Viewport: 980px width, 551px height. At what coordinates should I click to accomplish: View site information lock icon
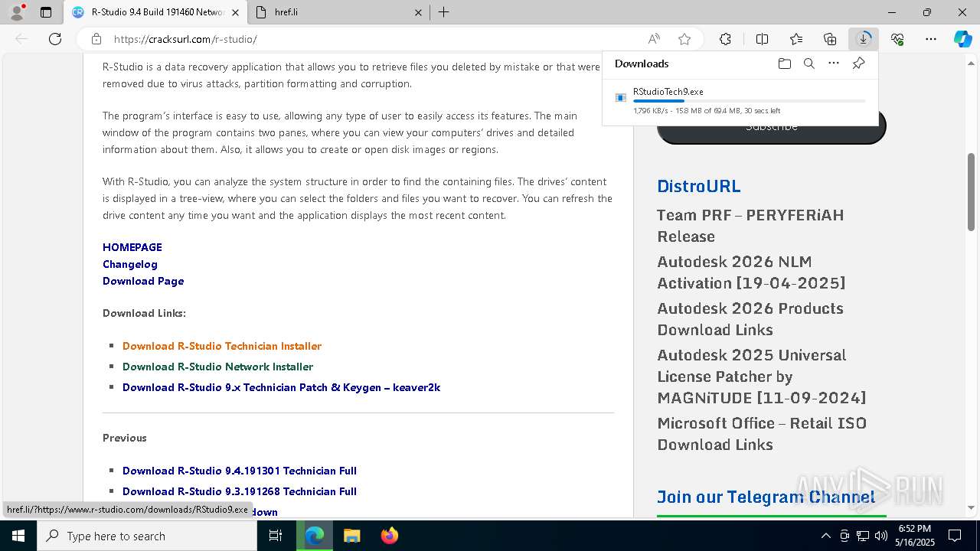click(96, 39)
